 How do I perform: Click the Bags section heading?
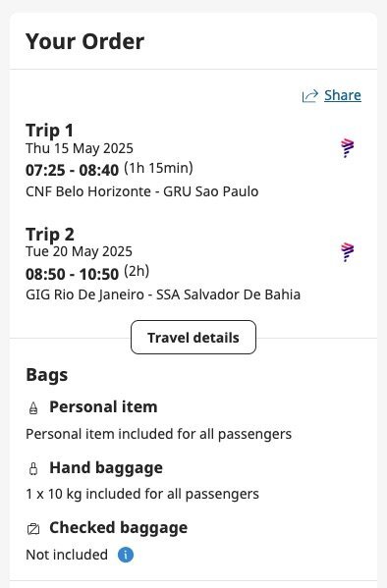point(47,375)
